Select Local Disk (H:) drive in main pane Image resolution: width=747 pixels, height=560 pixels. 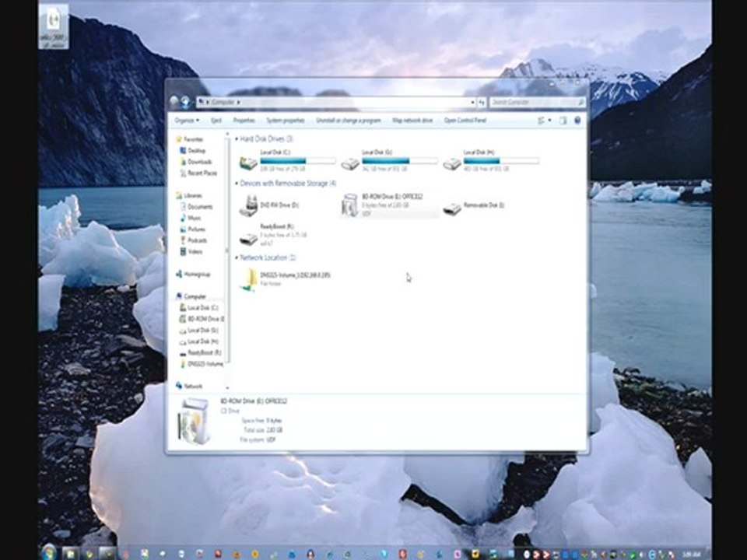[x=491, y=160]
